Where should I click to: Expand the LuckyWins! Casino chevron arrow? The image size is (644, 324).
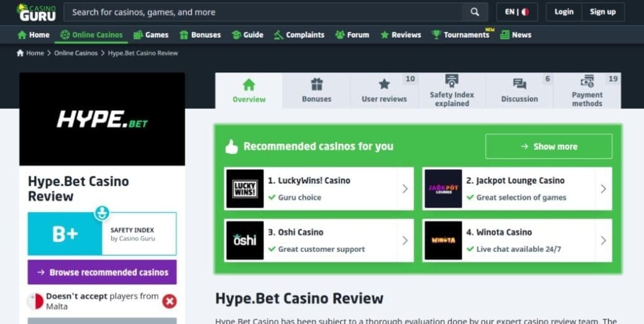coord(405,189)
